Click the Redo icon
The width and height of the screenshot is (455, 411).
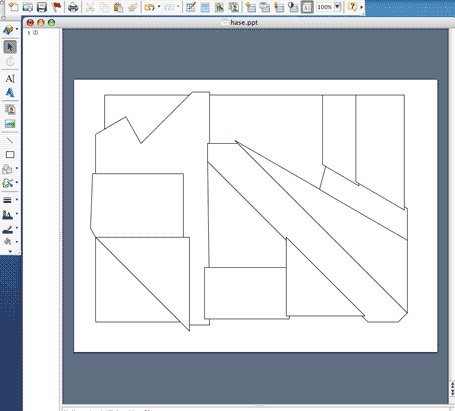point(169,7)
